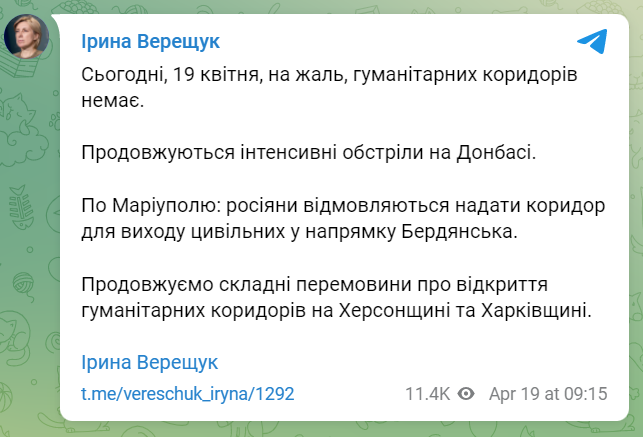This screenshot has height=437, width=643.
Task: Click the word Бердянська in the message
Action: tap(459, 232)
